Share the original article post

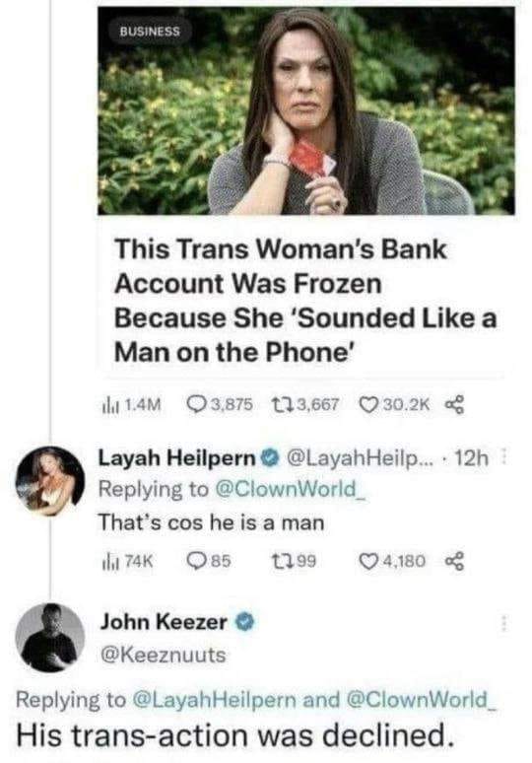point(455,404)
